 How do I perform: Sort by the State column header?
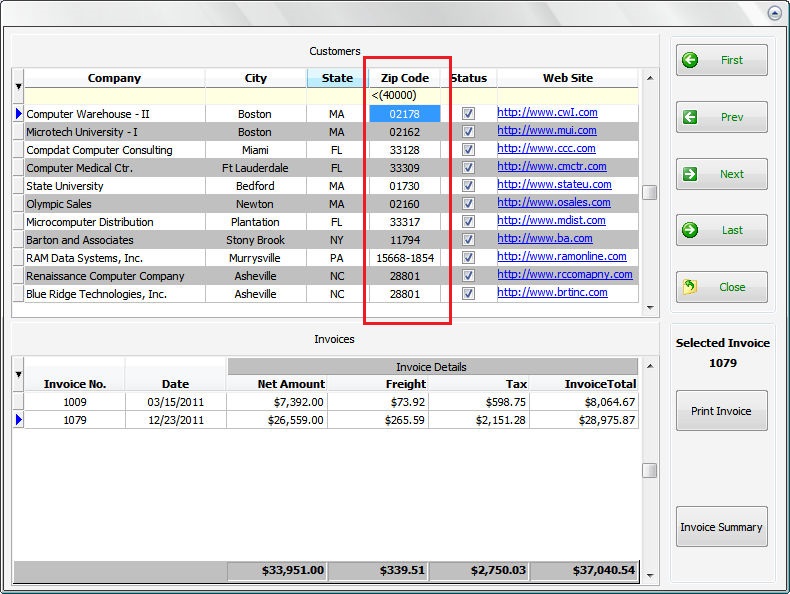[337, 78]
